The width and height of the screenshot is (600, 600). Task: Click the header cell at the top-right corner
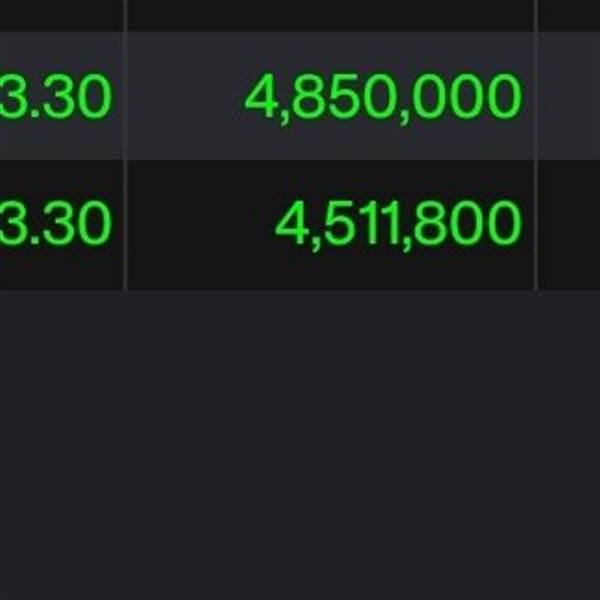569,15
